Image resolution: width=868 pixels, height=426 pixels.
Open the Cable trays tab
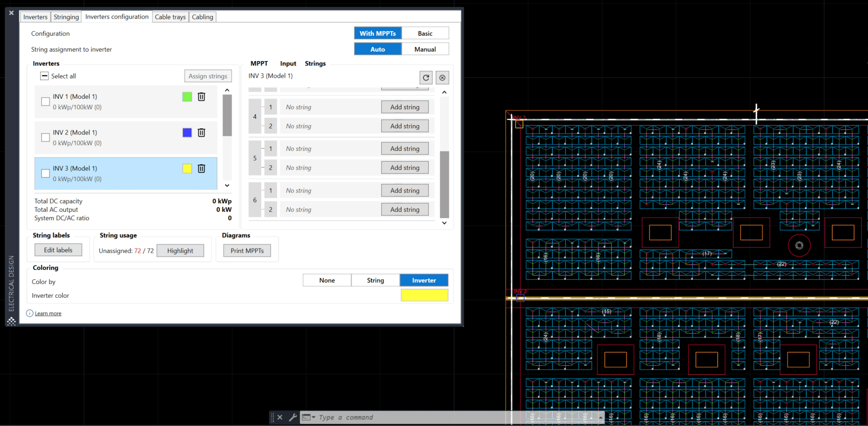tap(170, 17)
